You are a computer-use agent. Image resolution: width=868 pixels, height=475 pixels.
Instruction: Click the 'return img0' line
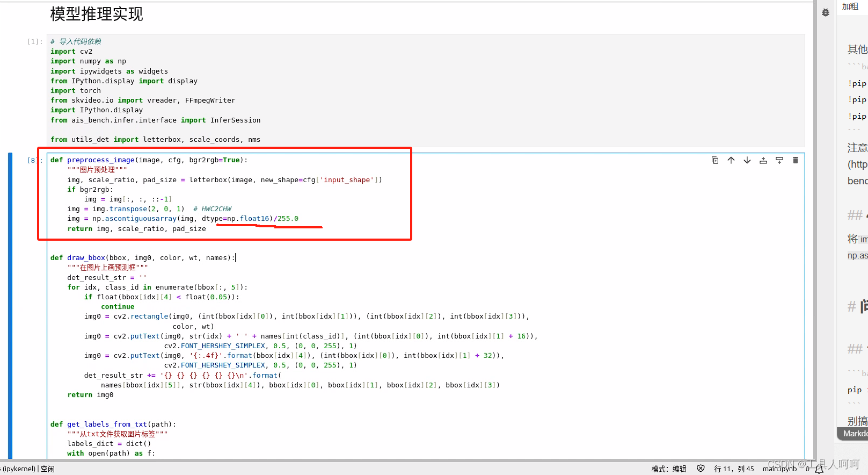click(90, 395)
